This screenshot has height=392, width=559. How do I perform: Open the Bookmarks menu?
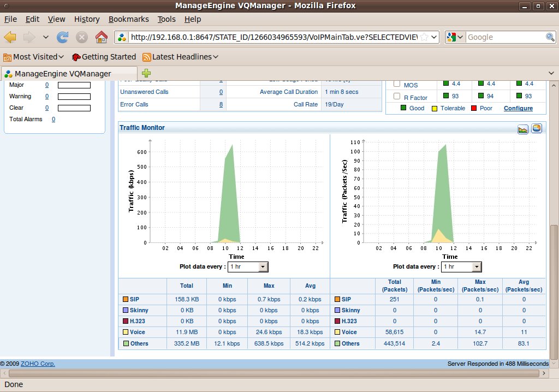(x=129, y=19)
